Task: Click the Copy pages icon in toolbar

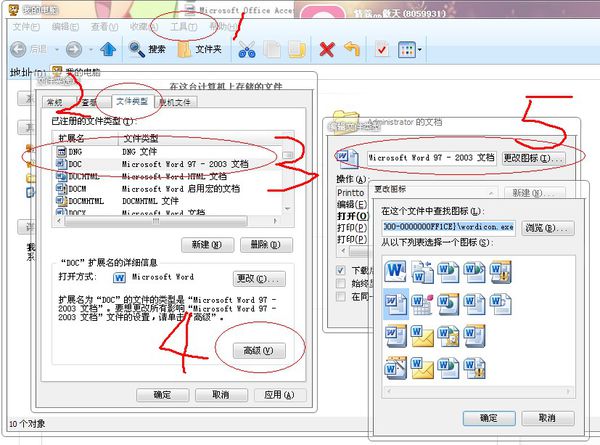Action: 272,49
